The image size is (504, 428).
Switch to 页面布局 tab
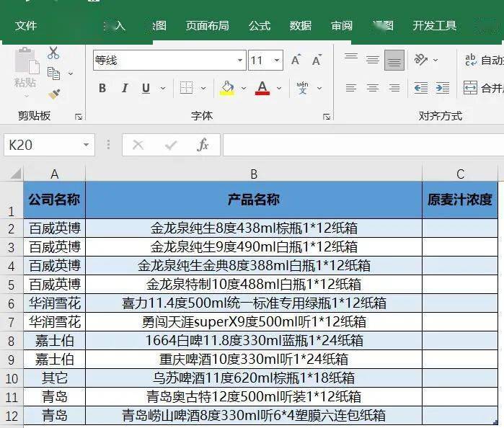tap(208, 25)
